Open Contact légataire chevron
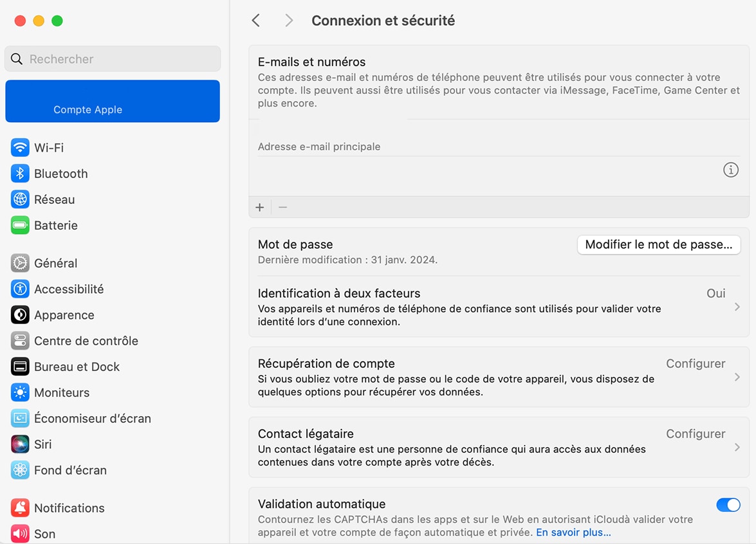 pyautogui.click(x=737, y=448)
